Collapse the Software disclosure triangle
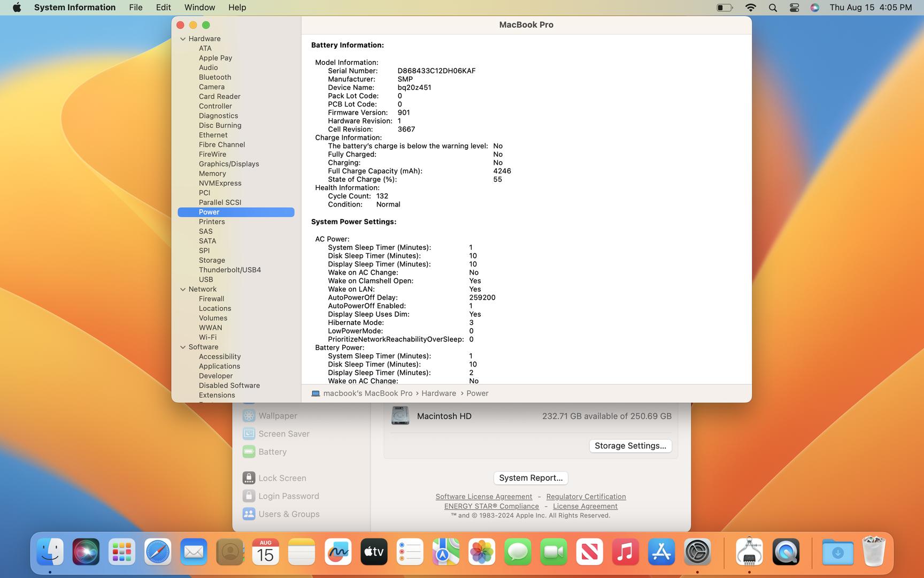Viewport: 924px width, 578px height. coord(183,347)
